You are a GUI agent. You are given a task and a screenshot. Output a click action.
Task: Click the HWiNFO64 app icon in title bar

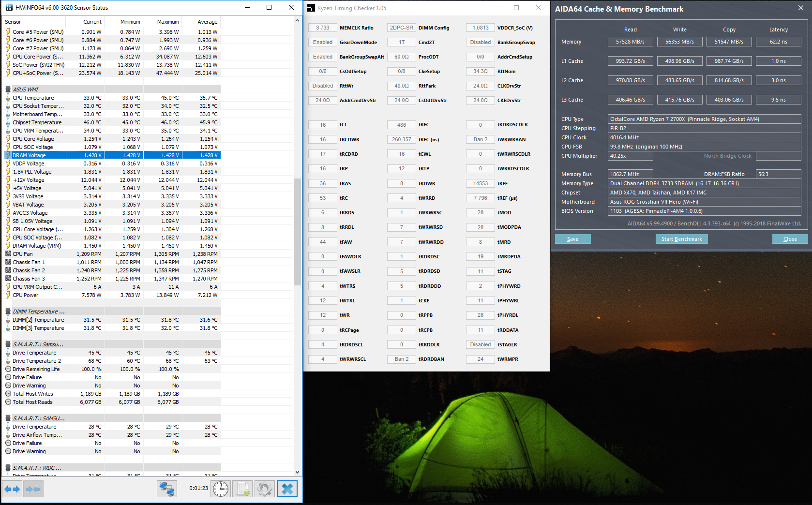pos(9,8)
